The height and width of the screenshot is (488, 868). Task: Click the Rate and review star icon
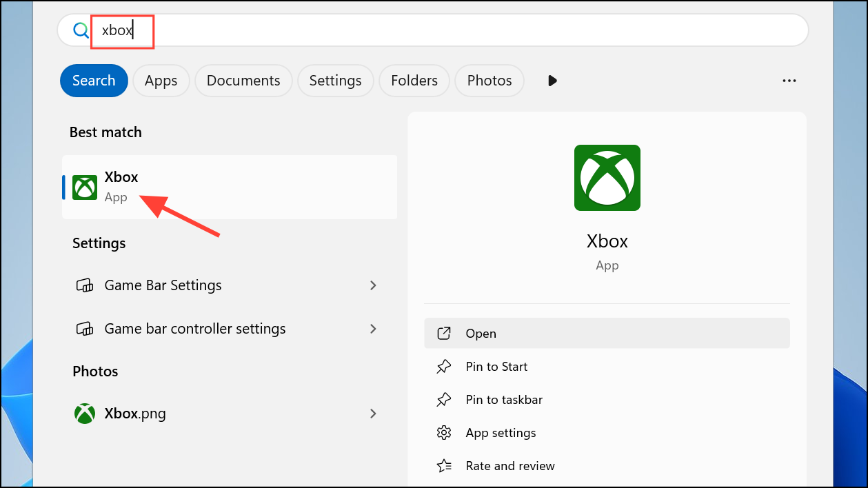(444, 466)
